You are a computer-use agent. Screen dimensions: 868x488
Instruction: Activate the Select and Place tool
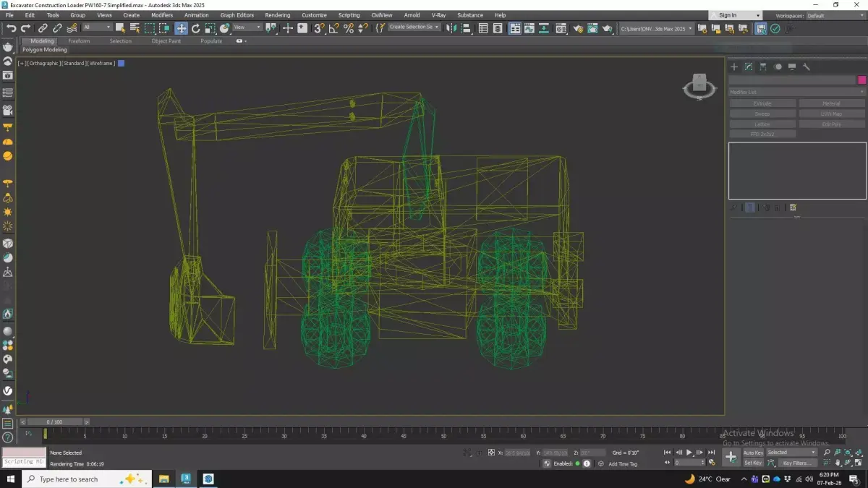coord(225,28)
